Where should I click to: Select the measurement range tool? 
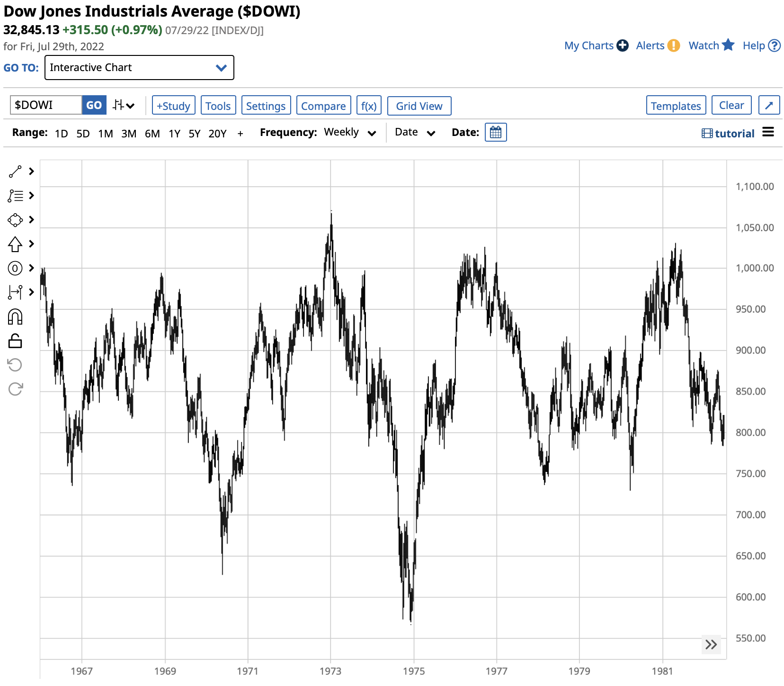(x=15, y=292)
